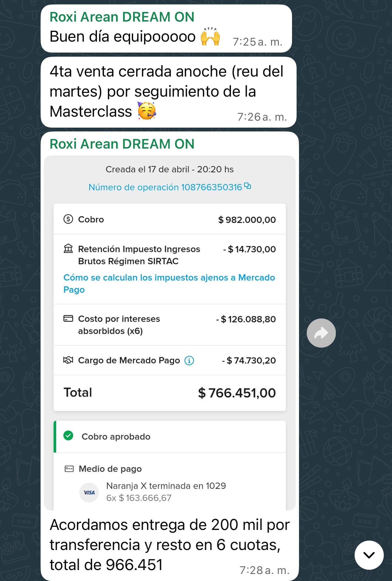
Task: Open the Mercado Pago receipt image
Action: click(170, 334)
